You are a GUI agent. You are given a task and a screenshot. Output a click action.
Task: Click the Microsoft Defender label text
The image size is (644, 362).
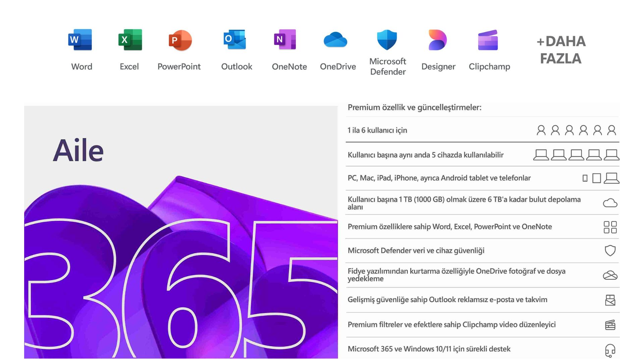pyautogui.click(x=388, y=67)
